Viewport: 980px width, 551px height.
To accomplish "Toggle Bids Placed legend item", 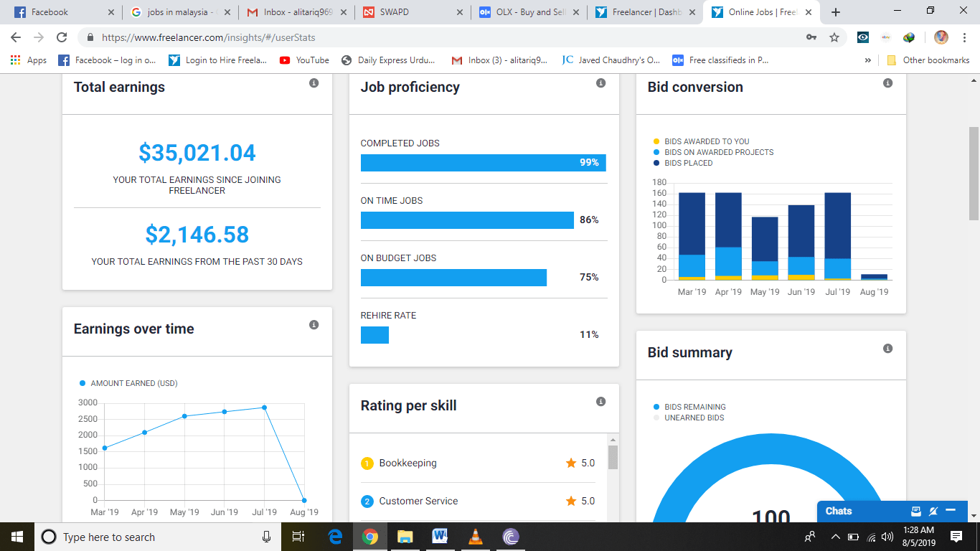I will point(682,163).
